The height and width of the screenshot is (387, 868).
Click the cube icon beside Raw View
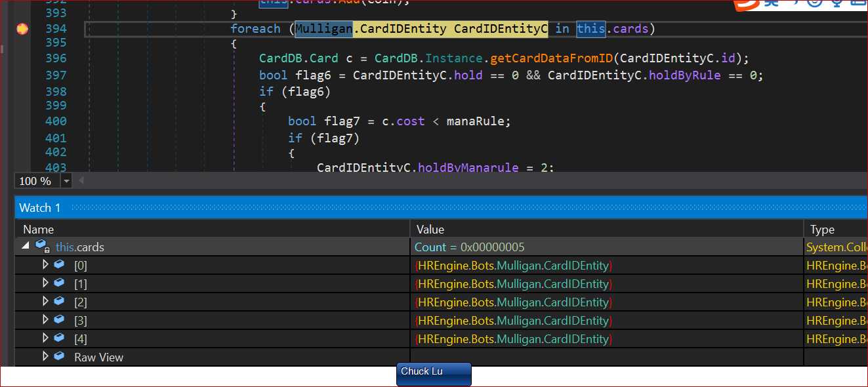tap(59, 356)
